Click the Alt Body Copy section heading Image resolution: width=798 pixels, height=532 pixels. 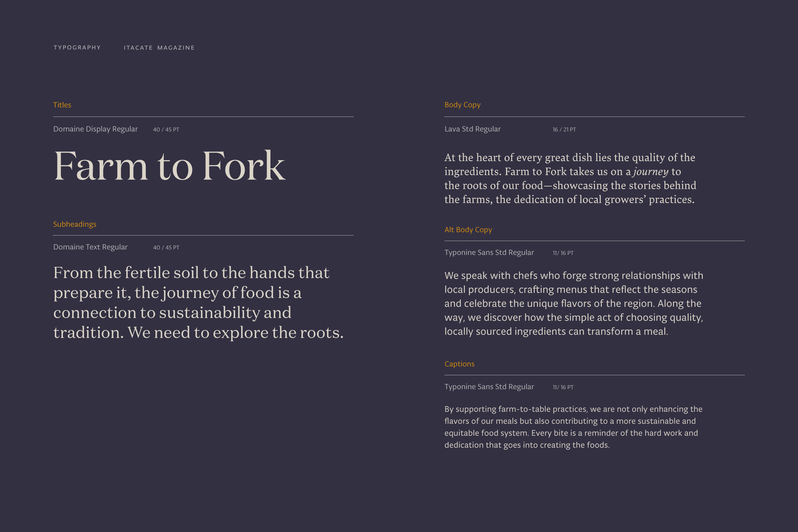pyautogui.click(x=468, y=230)
